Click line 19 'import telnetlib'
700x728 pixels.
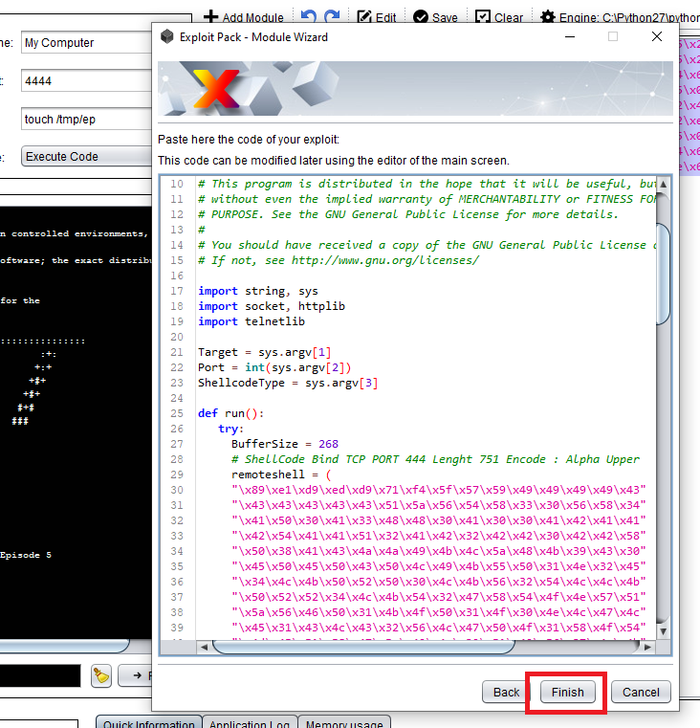252,321
